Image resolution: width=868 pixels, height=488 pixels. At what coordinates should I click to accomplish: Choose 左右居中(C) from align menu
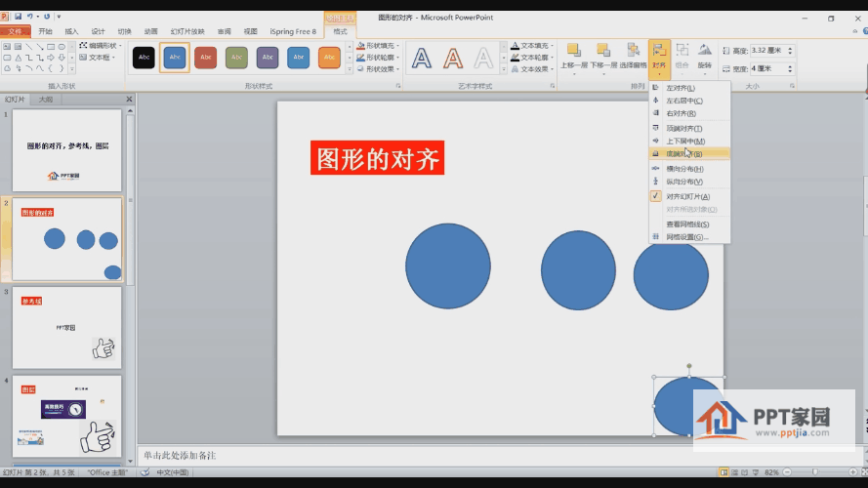(x=689, y=101)
